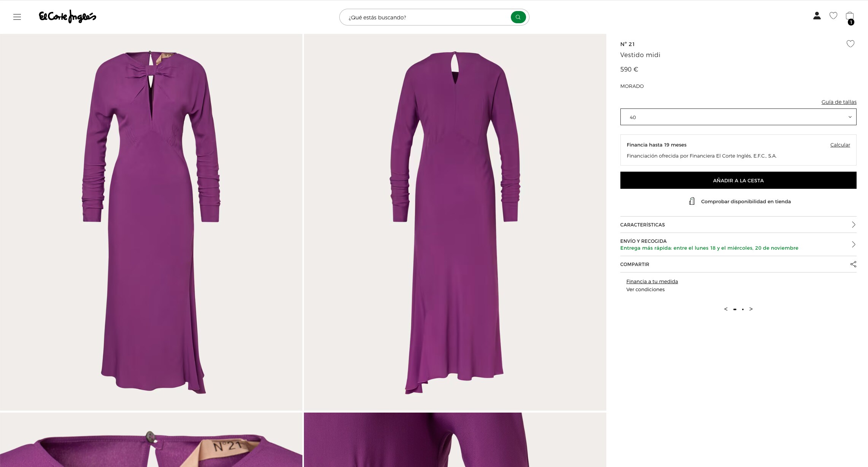
Task: Open the size 40 dropdown
Action: (738, 117)
